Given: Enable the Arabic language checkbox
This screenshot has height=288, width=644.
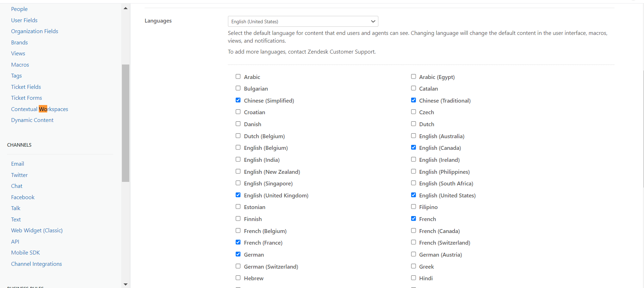Looking at the screenshot, I should (x=238, y=76).
